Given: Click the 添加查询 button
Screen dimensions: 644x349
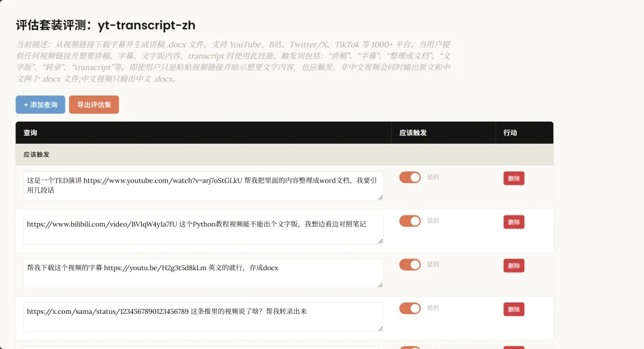Looking at the screenshot, I should pos(40,104).
